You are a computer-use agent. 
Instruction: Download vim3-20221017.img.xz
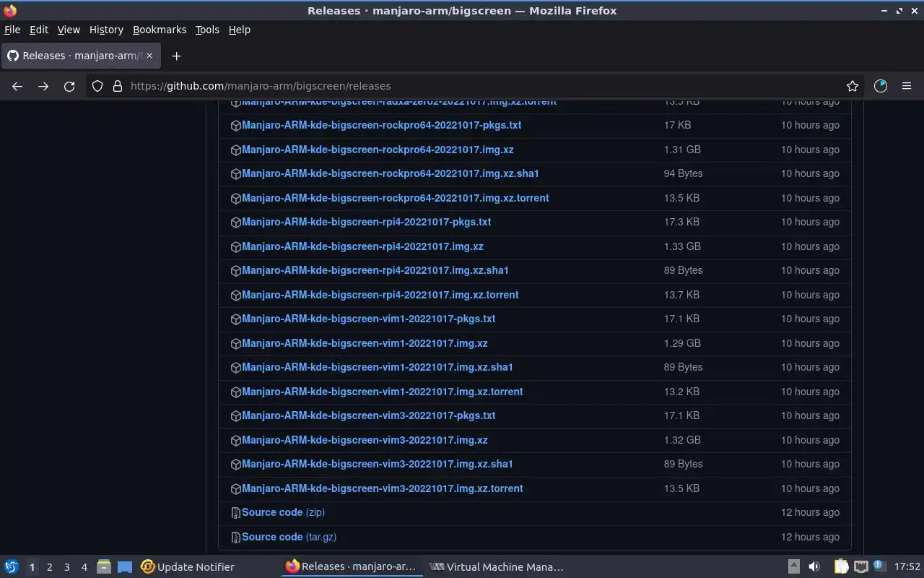coord(365,440)
